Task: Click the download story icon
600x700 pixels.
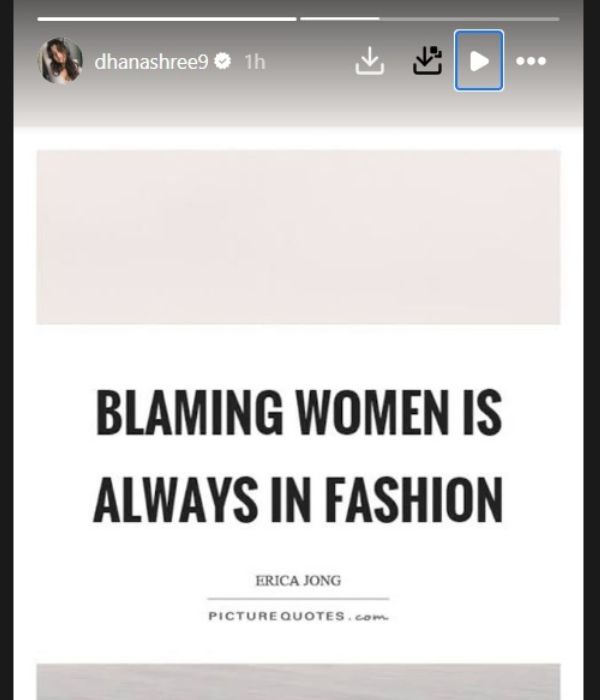Action: (x=370, y=61)
